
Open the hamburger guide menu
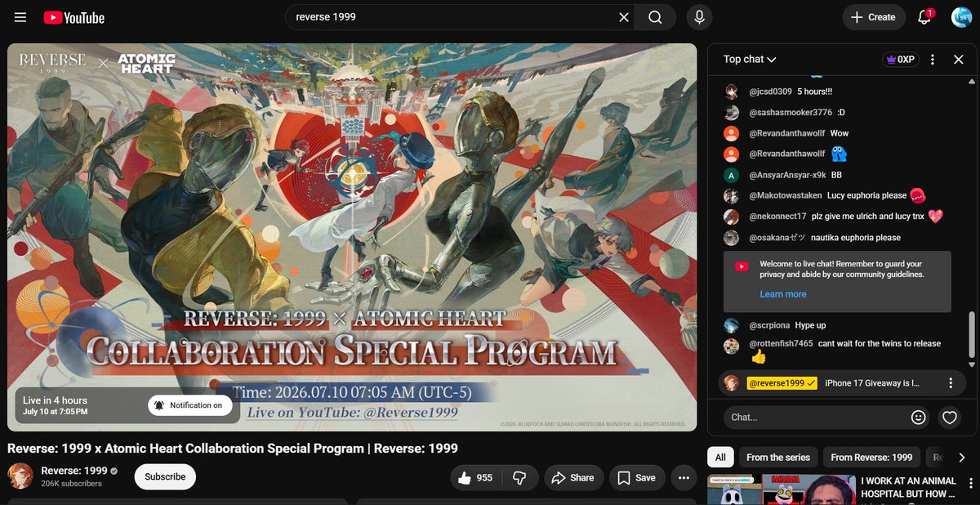[x=20, y=17]
